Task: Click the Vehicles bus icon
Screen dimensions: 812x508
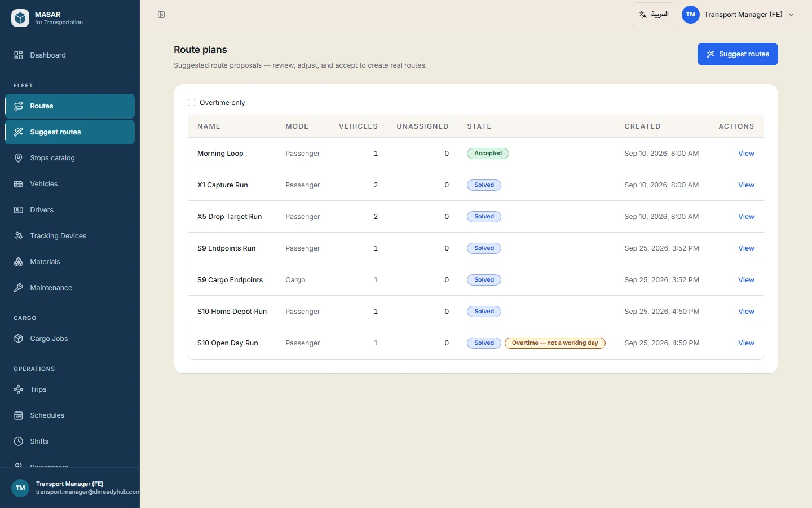Action: pyautogui.click(x=19, y=184)
